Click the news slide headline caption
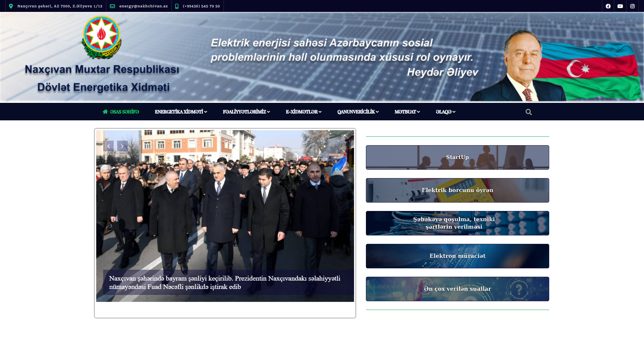The width and height of the screenshot is (644, 353). (225, 282)
